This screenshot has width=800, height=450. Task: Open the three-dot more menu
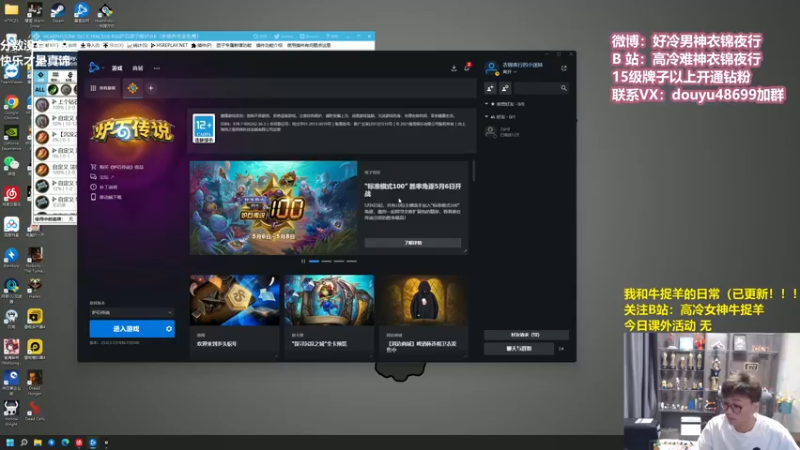[157, 68]
